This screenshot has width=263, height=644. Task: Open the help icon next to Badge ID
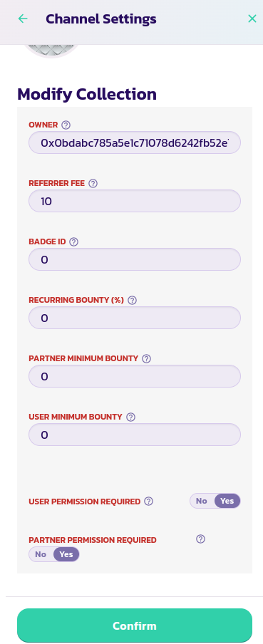(x=73, y=242)
